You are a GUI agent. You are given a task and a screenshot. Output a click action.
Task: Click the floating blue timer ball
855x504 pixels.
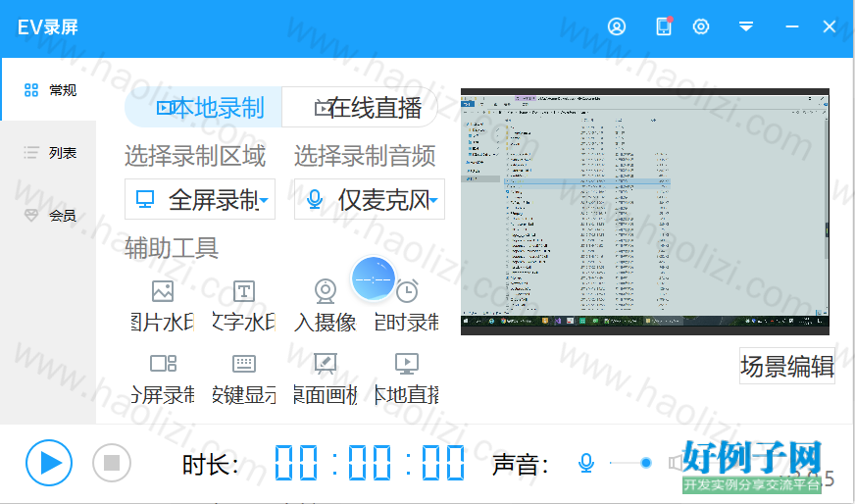[373, 278]
